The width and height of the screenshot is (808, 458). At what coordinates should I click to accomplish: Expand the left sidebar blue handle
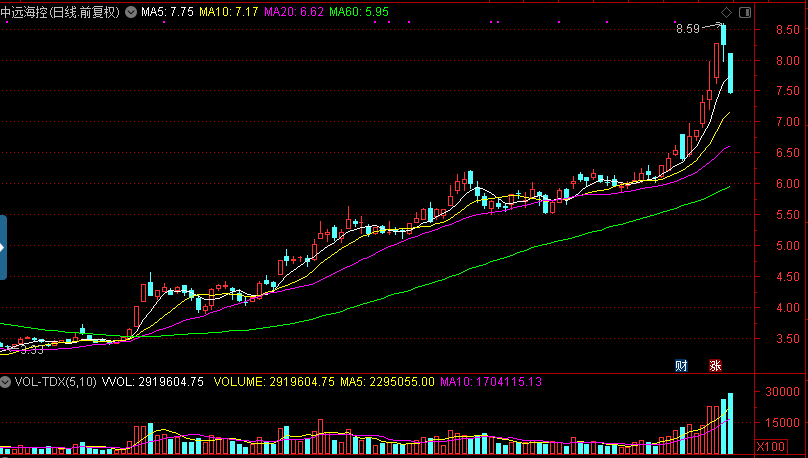click(3, 247)
